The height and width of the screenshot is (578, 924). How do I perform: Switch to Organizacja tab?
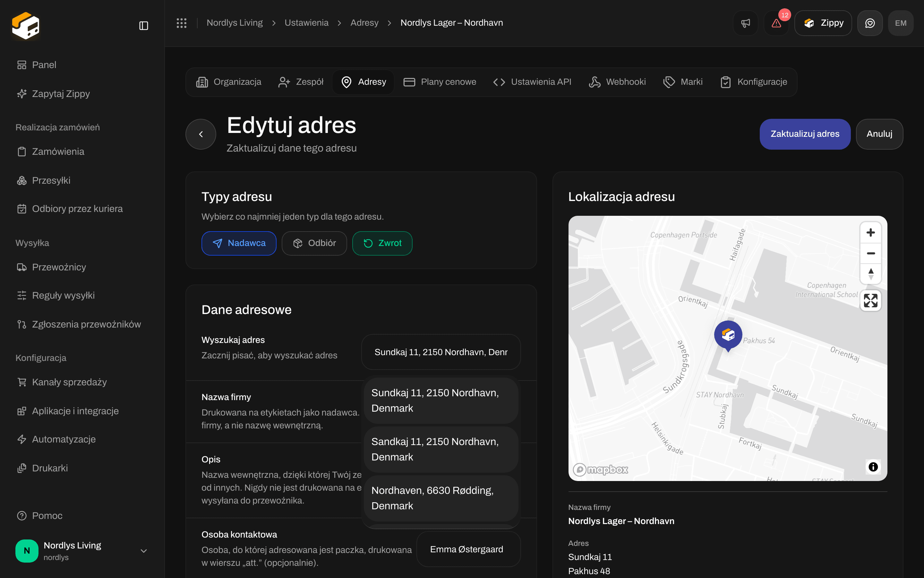coord(229,82)
